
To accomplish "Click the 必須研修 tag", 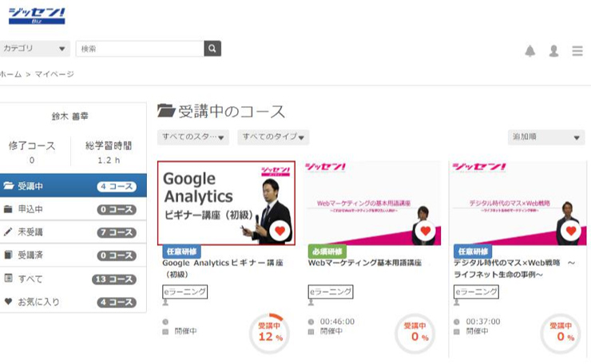I will tap(327, 251).
